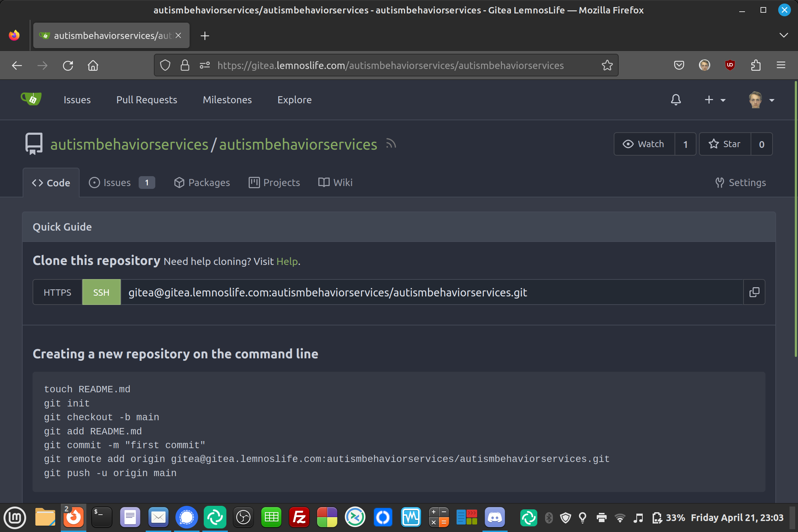The width and height of the screenshot is (798, 532).
Task: Open the notifications bell
Action: coord(676,100)
